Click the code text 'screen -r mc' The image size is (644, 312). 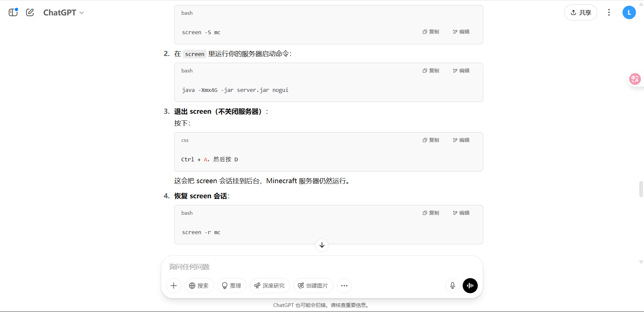click(x=201, y=232)
